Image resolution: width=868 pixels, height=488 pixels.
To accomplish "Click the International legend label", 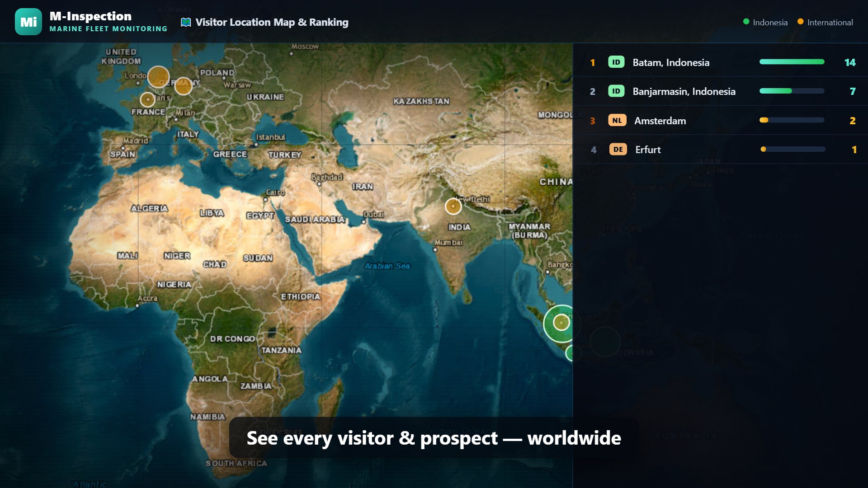I will click(830, 22).
